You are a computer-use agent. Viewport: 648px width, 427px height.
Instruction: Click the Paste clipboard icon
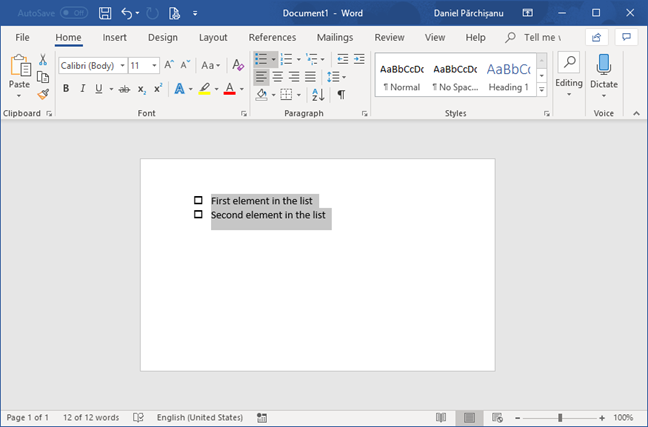(20, 66)
